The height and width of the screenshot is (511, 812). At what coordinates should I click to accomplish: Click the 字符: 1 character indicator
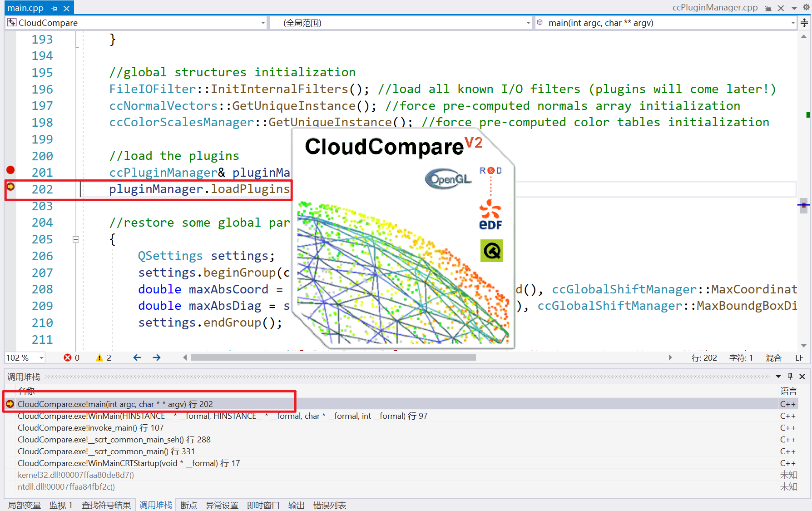[x=741, y=358]
